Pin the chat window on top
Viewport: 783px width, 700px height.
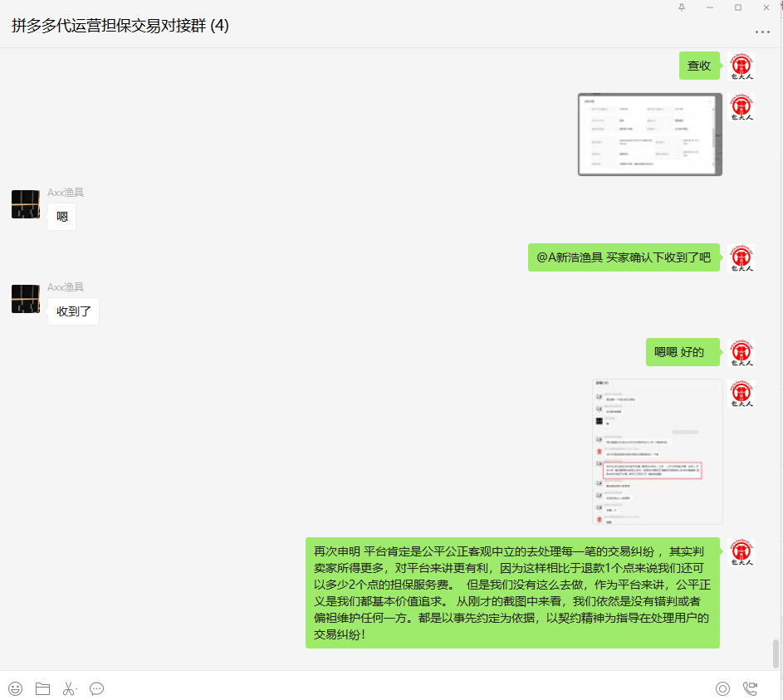[x=682, y=7]
